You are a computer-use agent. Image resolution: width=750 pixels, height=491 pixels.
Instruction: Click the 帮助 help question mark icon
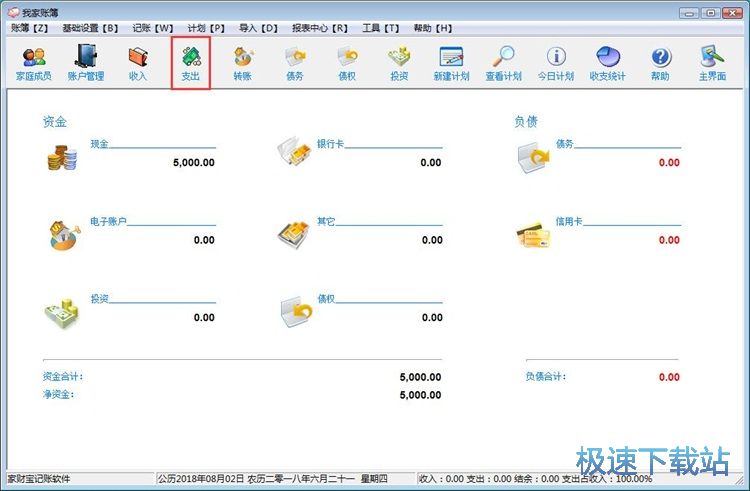[660, 63]
